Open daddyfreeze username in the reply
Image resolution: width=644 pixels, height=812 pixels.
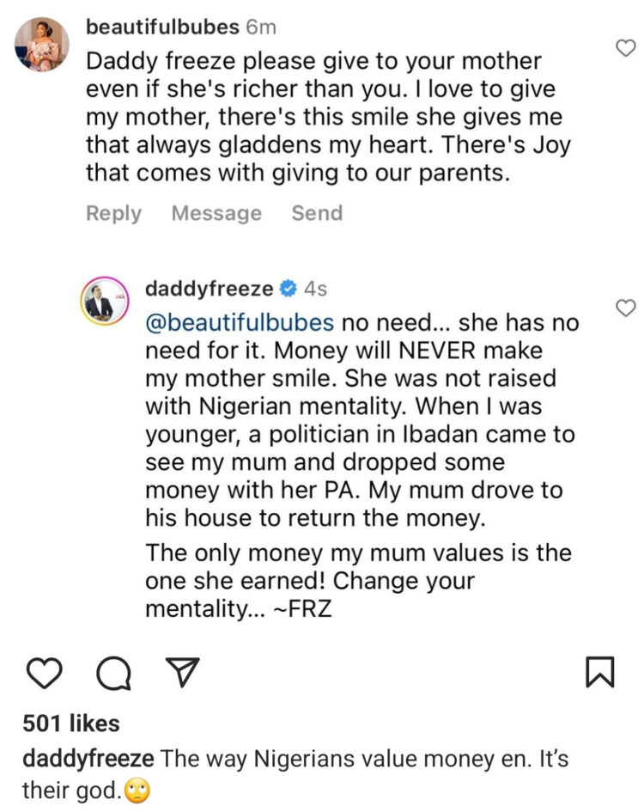click(211, 289)
